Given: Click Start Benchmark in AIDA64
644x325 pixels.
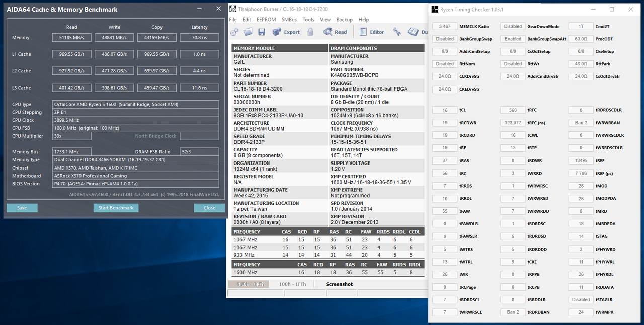Looking at the screenshot, I should tap(116, 208).
